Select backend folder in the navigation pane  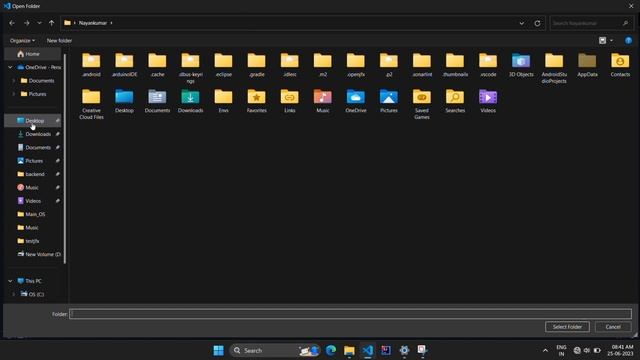33,174
